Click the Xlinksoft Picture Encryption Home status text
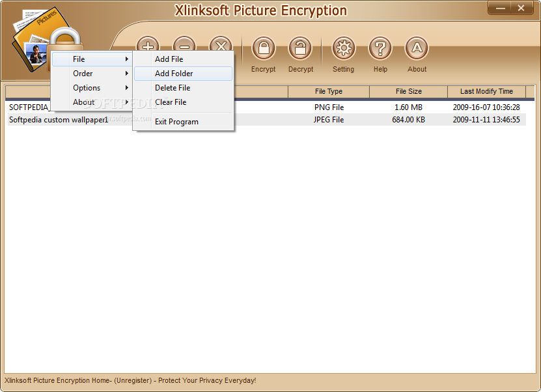This screenshot has width=541, height=392. click(x=130, y=380)
